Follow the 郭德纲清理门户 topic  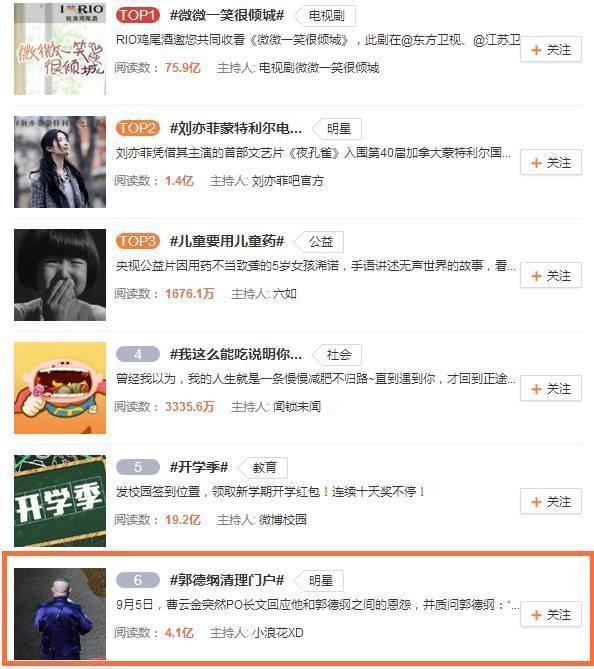(x=550, y=614)
